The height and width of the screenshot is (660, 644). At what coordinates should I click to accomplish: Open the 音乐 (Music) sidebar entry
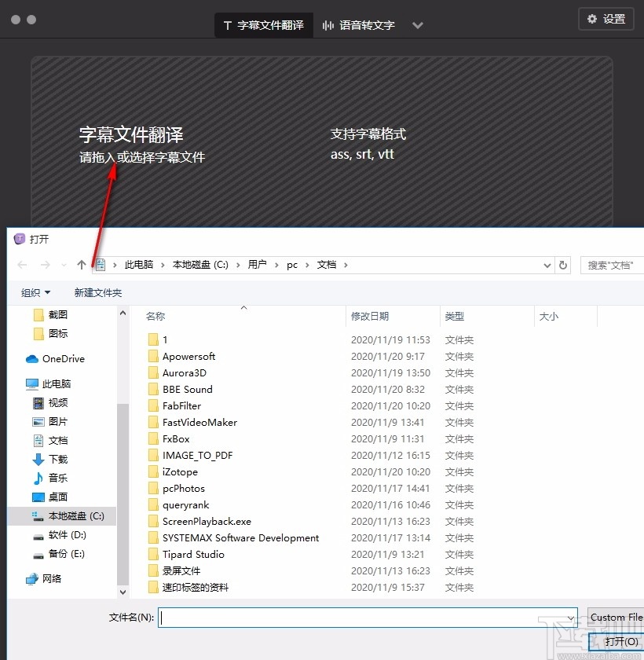[55, 478]
